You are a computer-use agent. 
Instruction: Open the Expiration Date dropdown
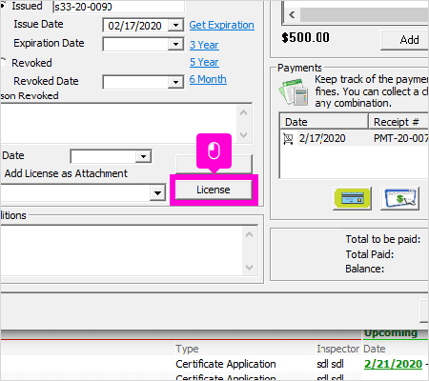click(x=175, y=44)
